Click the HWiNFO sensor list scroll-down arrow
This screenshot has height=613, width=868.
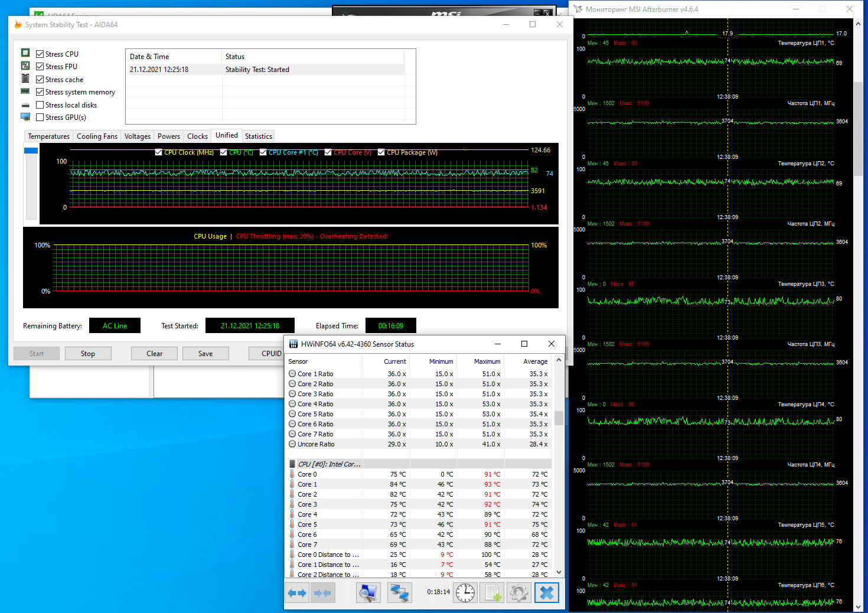pyautogui.click(x=559, y=572)
